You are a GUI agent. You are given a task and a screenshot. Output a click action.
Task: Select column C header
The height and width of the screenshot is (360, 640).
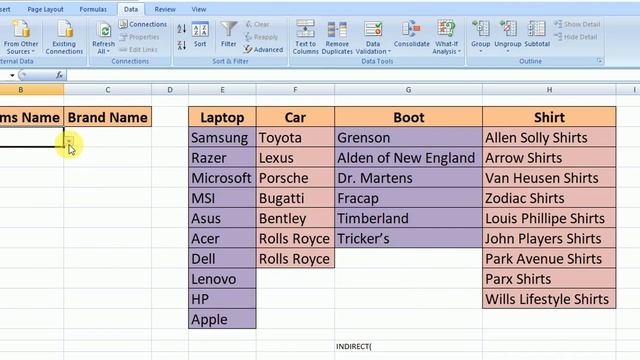pos(108,90)
